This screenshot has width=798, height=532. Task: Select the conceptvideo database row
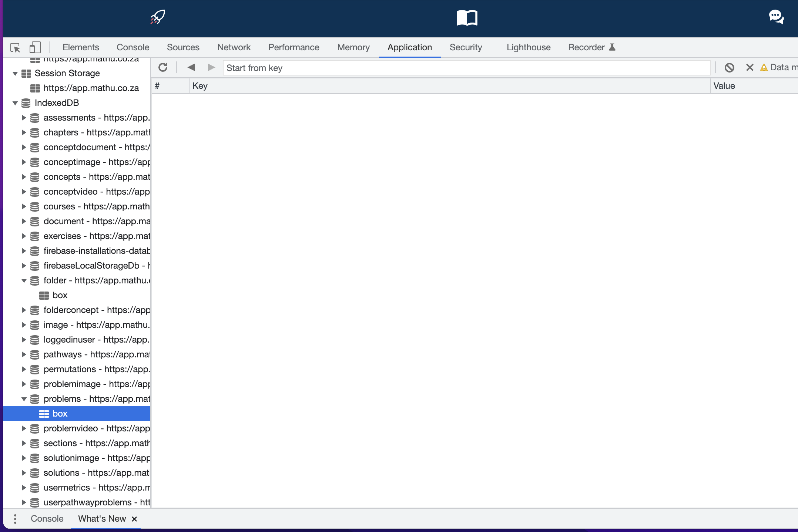77,192
